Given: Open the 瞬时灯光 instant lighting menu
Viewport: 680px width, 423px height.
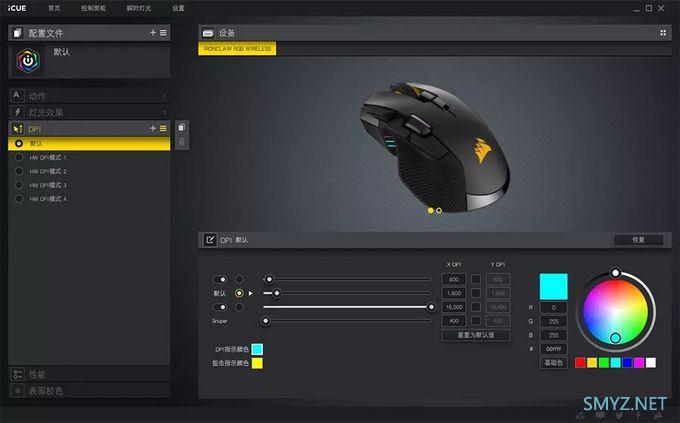Looking at the screenshot, I should pos(139,8).
